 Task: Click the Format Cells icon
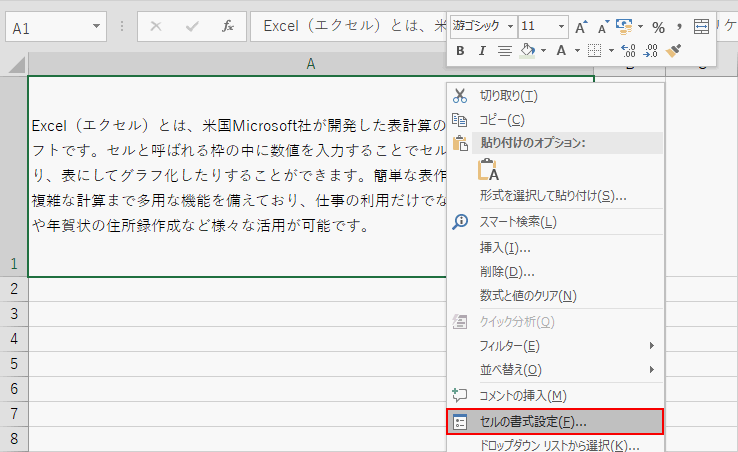tap(459, 422)
